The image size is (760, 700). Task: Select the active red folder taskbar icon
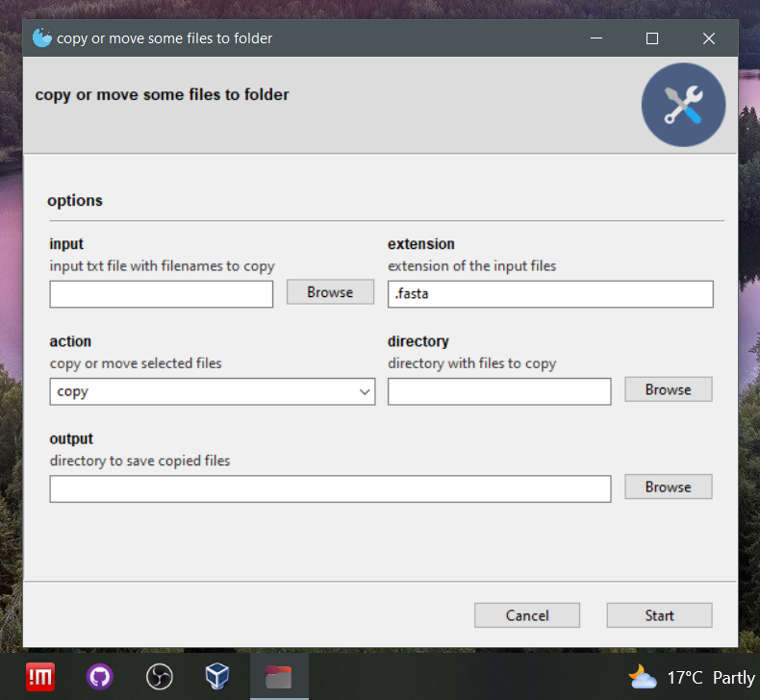[279, 677]
